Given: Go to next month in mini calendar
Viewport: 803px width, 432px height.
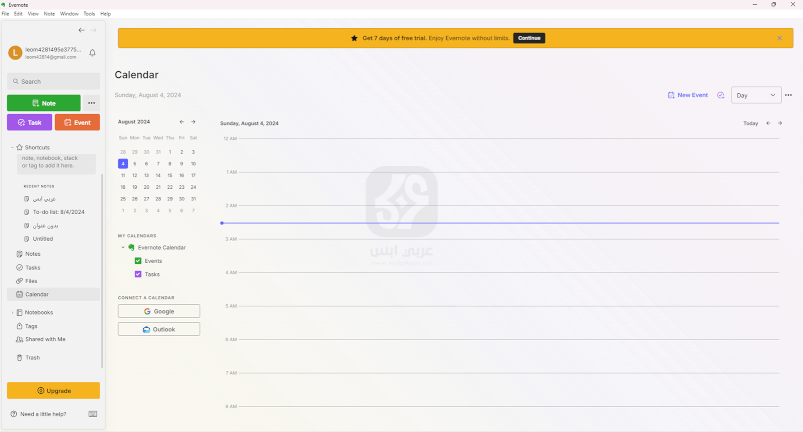Looking at the screenshot, I should (193, 122).
